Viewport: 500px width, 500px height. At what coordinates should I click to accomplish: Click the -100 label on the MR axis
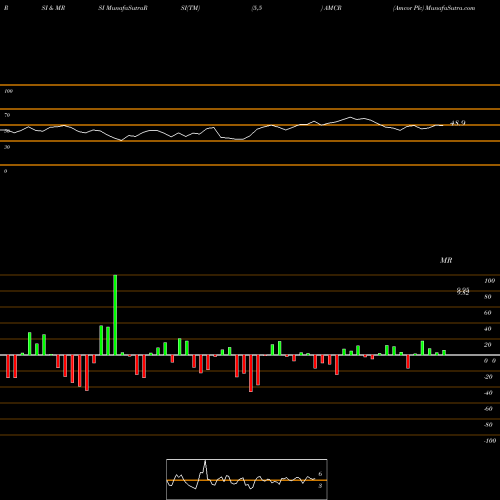(490, 441)
